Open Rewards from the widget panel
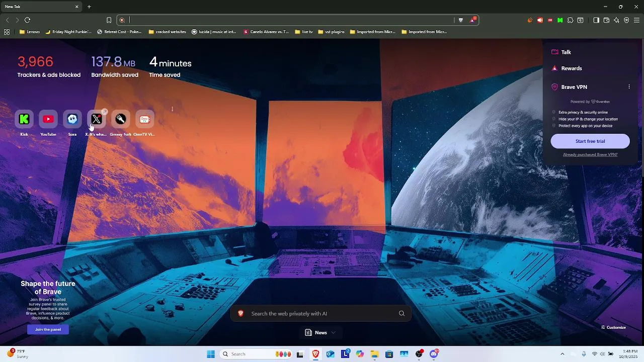 pyautogui.click(x=567, y=68)
